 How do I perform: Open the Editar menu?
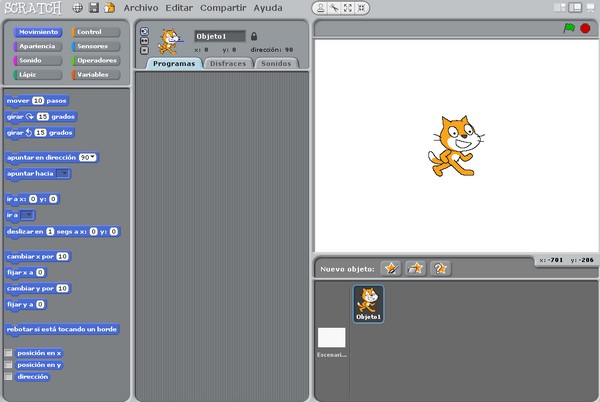pos(179,8)
